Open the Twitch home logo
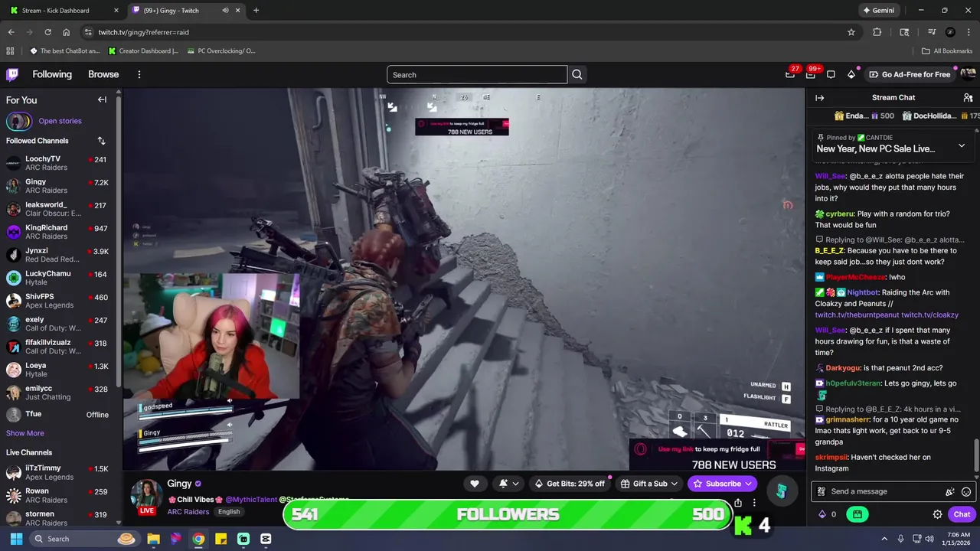980x551 pixels. tap(12, 74)
